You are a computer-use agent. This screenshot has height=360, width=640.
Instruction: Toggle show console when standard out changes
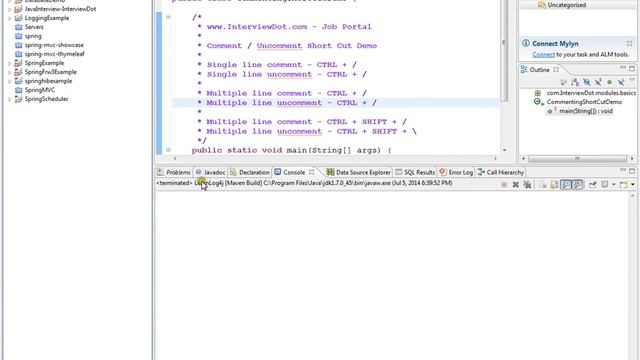coord(565,184)
